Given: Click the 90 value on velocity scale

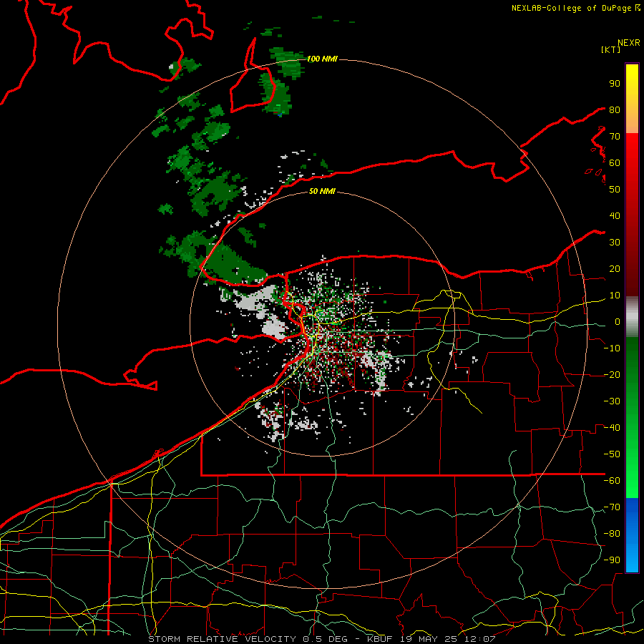Looking at the screenshot, I should [x=615, y=84].
